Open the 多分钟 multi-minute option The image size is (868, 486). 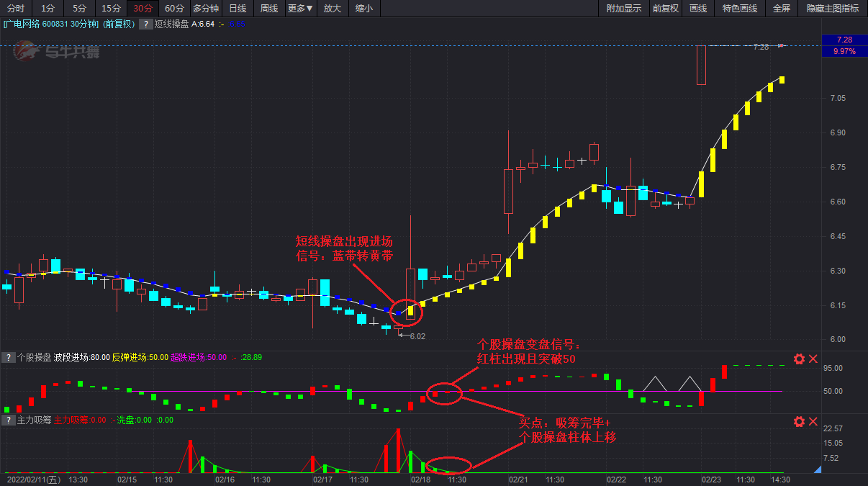coord(206,9)
